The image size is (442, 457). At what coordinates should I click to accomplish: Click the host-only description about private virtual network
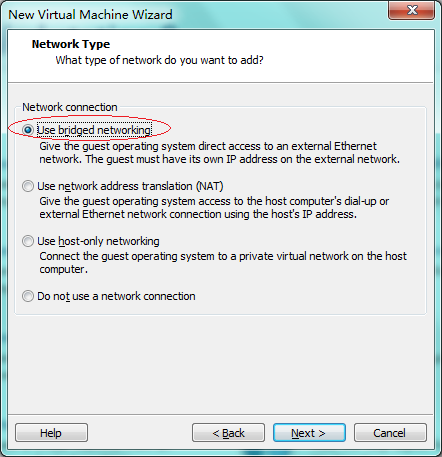223,263
